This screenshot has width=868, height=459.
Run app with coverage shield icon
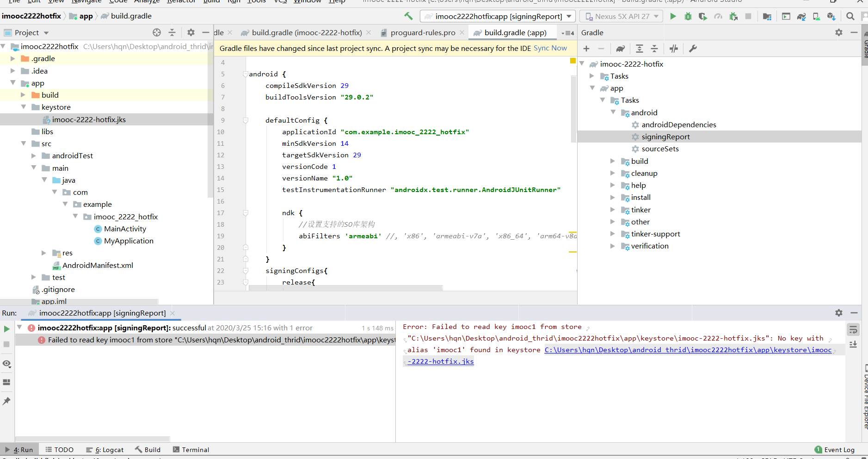point(703,16)
